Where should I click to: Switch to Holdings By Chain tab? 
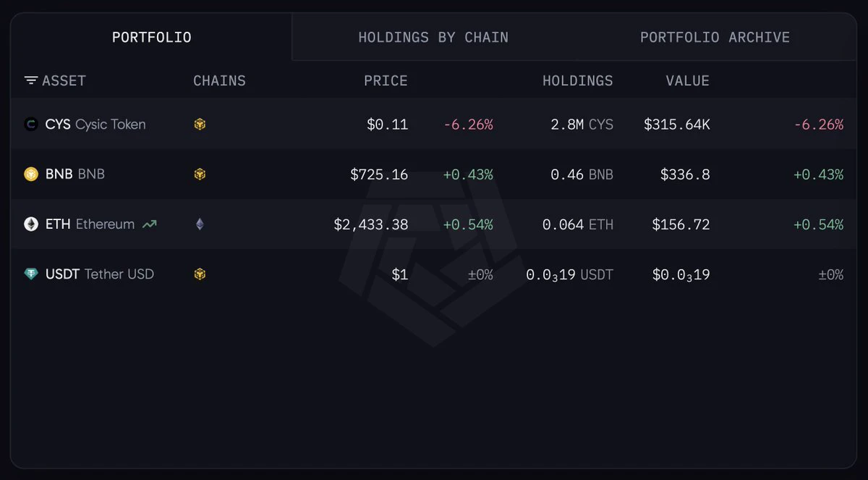point(433,37)
